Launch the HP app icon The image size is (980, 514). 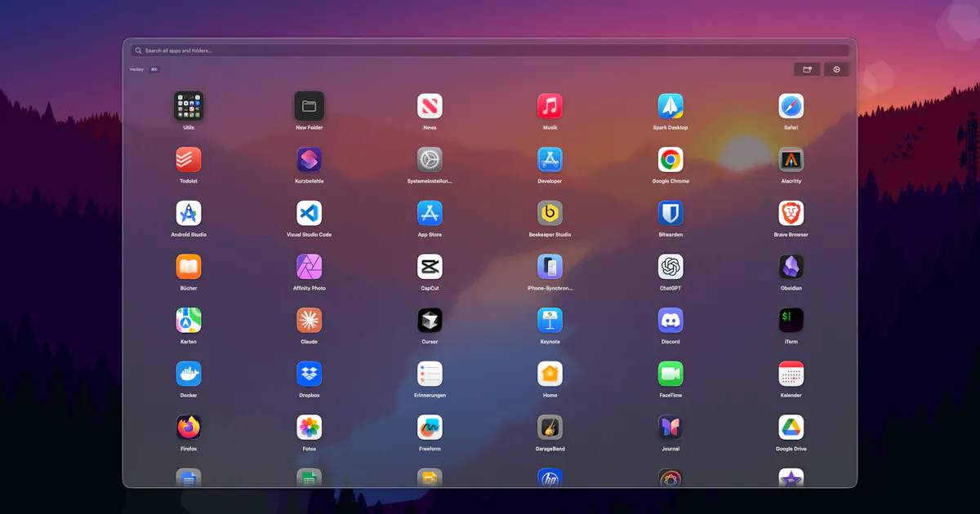point(550,478)
